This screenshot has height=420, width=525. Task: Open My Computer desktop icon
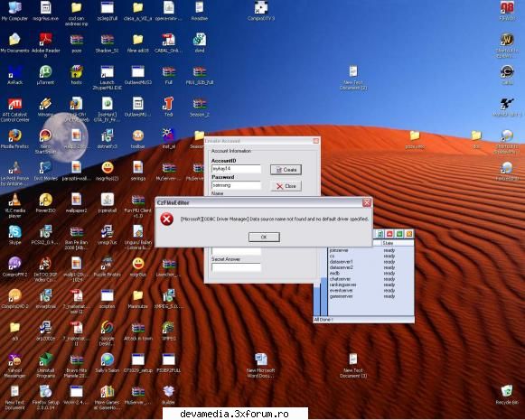point(14,11)
